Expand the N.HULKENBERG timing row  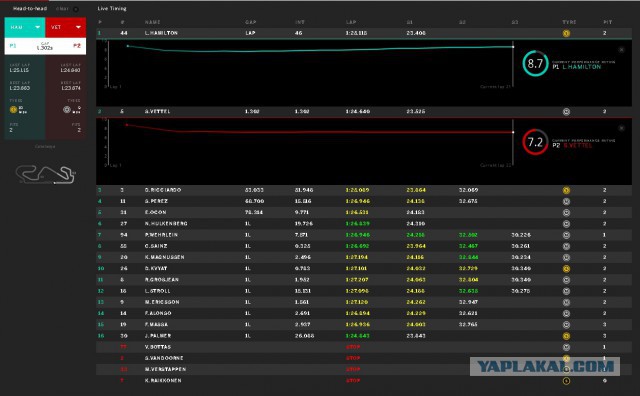pos(364,224)
